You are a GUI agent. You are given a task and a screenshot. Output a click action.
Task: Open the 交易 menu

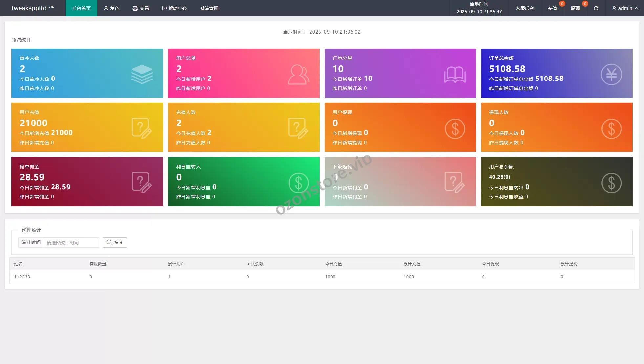click(x=140, y=8)
